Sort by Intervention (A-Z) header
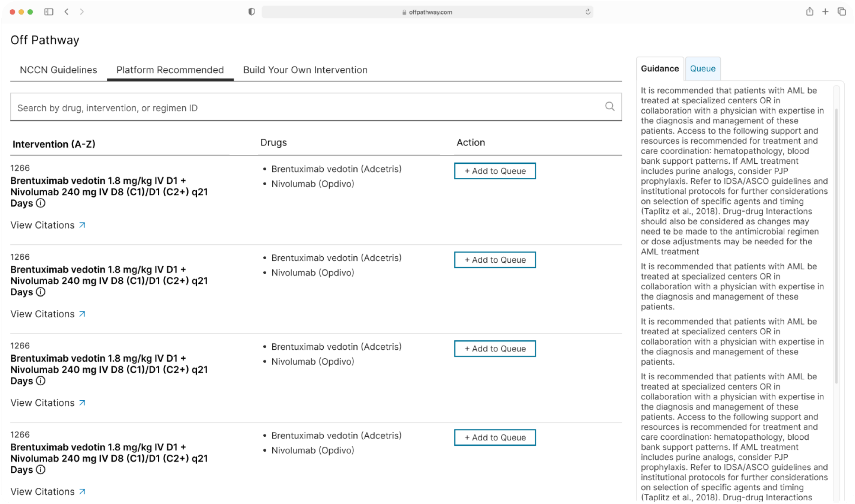 coord(54,144)
